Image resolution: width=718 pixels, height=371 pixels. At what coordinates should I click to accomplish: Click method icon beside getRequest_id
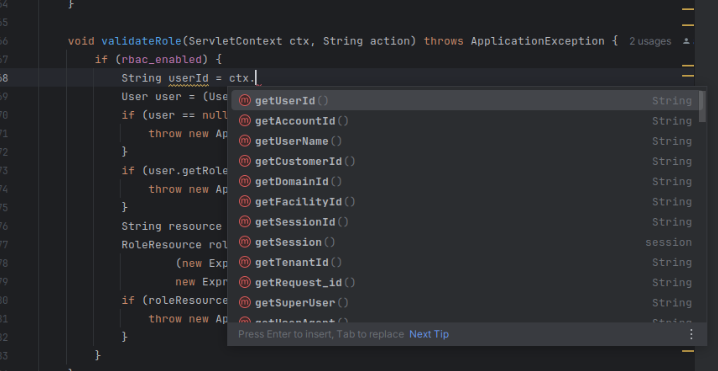(x=245, y=282)
